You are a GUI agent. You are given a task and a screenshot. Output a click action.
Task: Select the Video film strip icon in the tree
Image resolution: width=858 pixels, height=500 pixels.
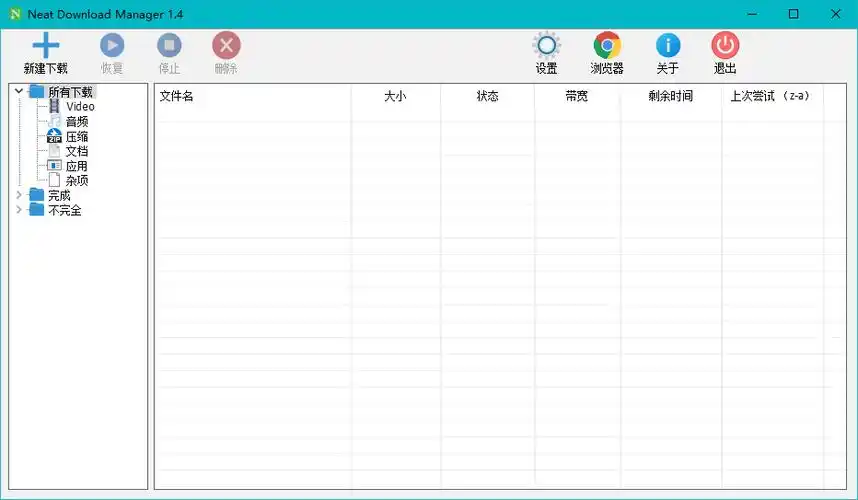pyautogui.click(x=54, y=106)
